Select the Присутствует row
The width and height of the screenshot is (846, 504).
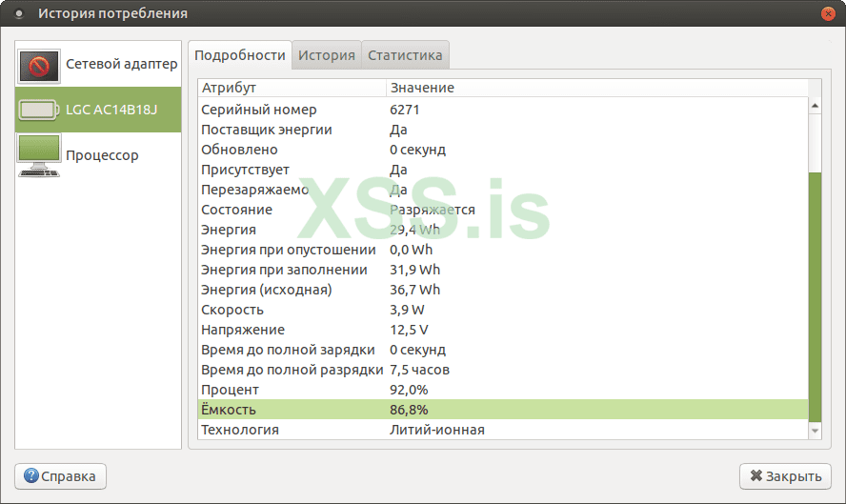click(503, 170)
